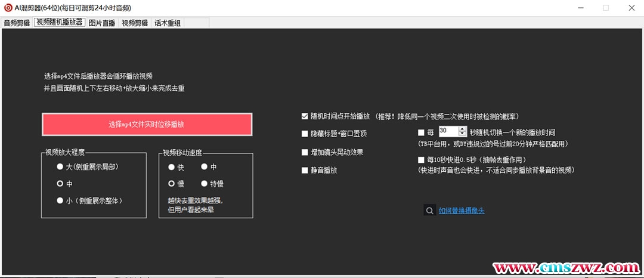Select 大 video zoom level radio
Screen dimensions: 644x278
(x=60, y=167)
